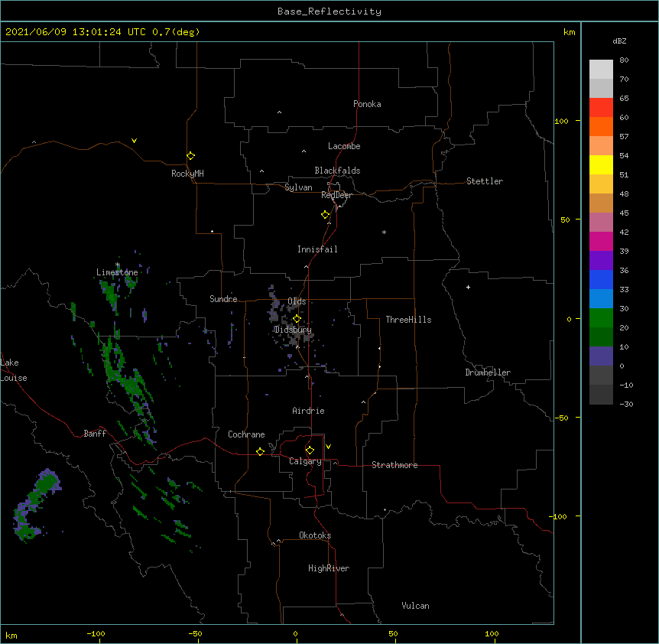This screenshot has width=659, height=644.
Task: Click the Lake Louise label
Action: (14, 370)
